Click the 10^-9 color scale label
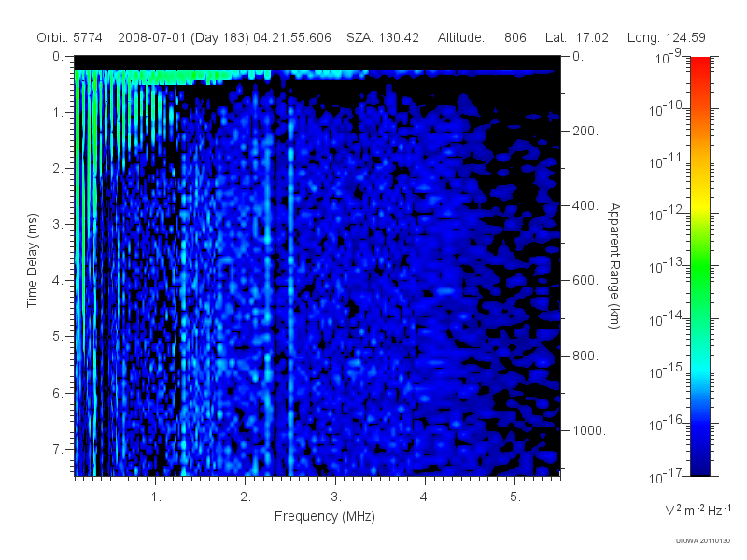Viewport: 747px width, 560px height. [668, 57]
